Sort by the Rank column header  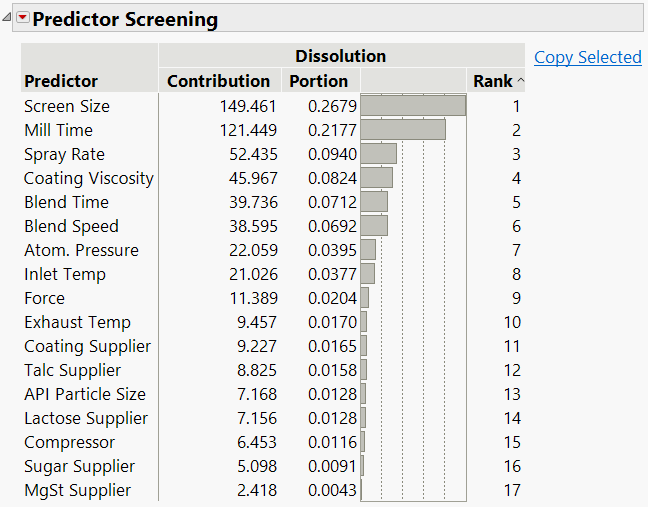pyautogui.click(x=493, y=81)
